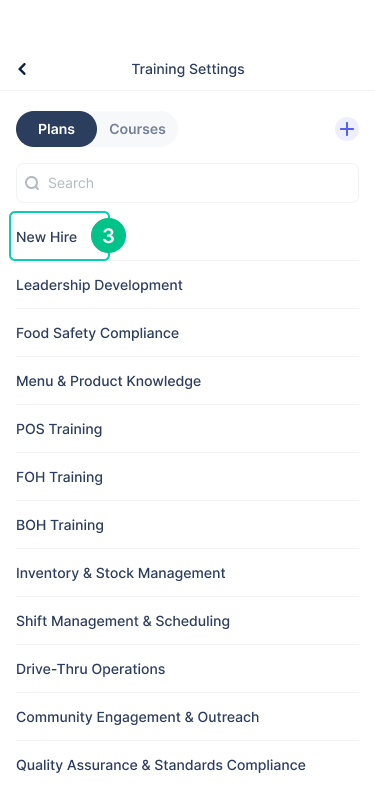Select the BOH Training plan
Screen dimensions: 375x812
[x=188, y=525]
